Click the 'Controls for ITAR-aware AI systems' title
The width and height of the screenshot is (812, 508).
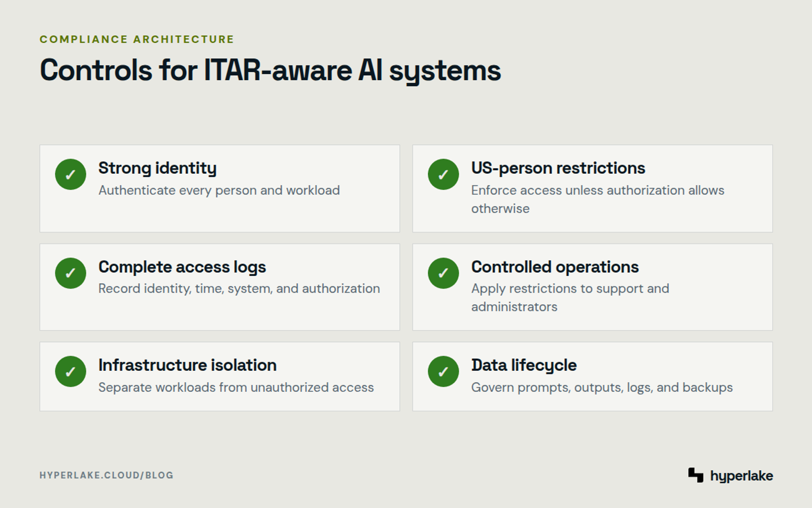click(x=270, y=71)
